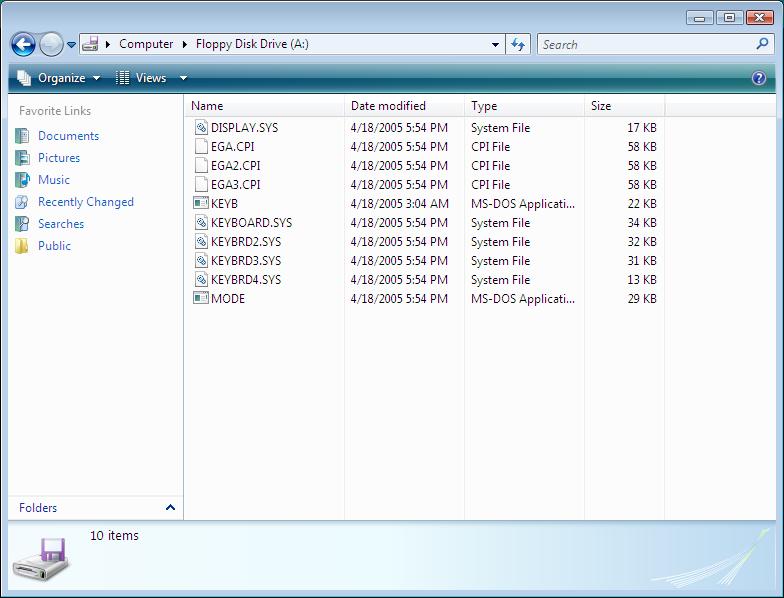Select the EGA.CPI file icon
This screenshot has width=784, height=598.
tap(201, 146)
